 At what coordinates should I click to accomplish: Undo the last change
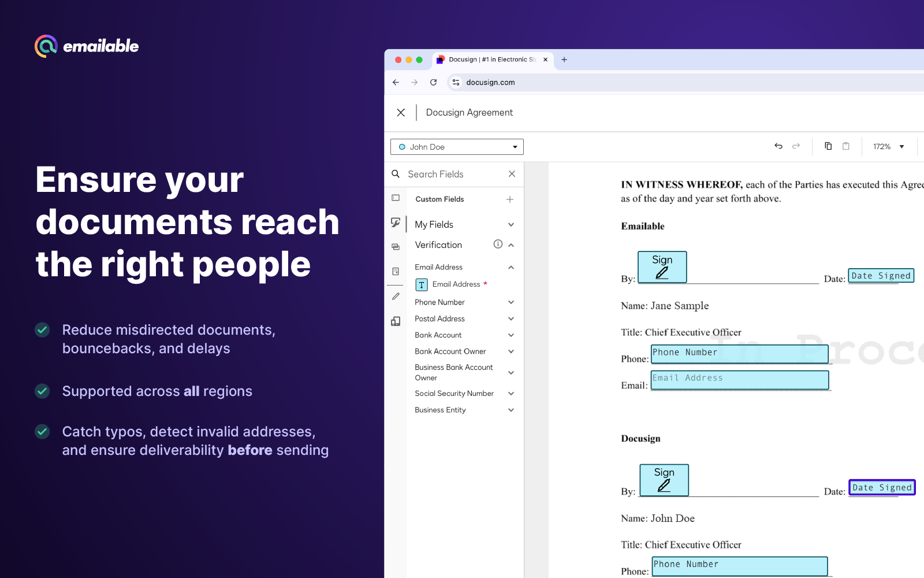tap(778, 146)
